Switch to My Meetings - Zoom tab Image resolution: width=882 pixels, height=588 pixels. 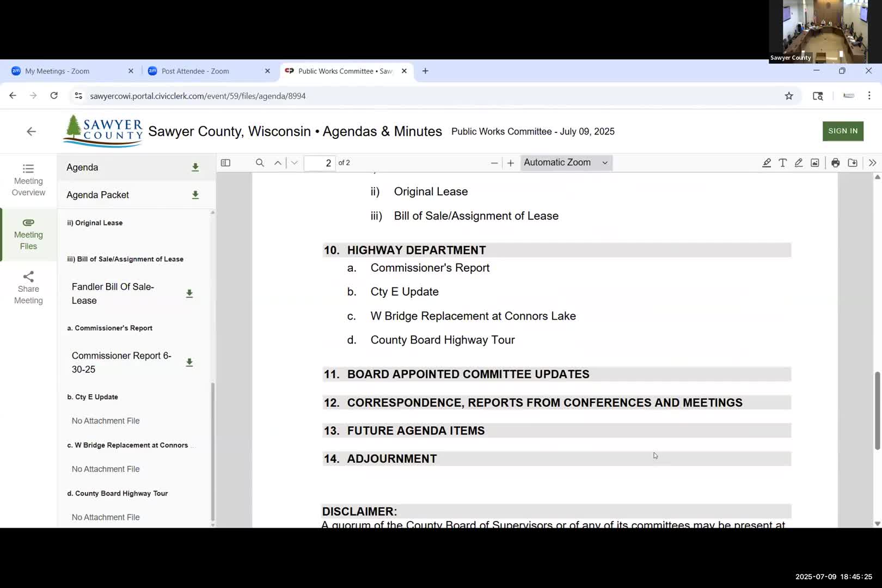pos(57,71)
